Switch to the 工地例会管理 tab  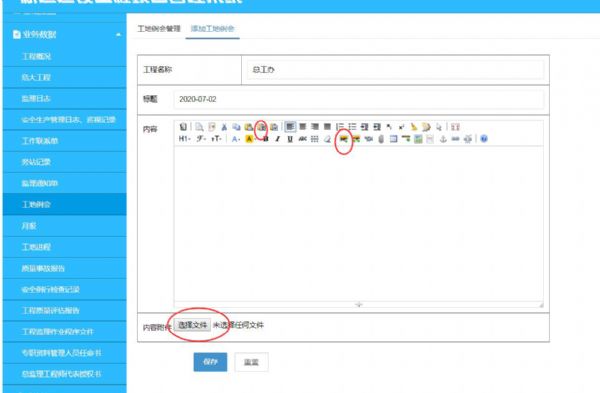pyautogui.click(x=159, y=29)
